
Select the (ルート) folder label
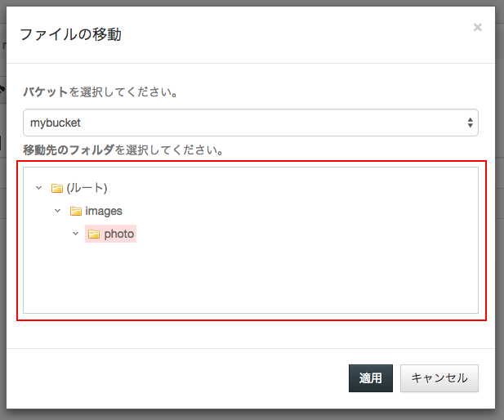pyautogui.click(x=87, y=188)
